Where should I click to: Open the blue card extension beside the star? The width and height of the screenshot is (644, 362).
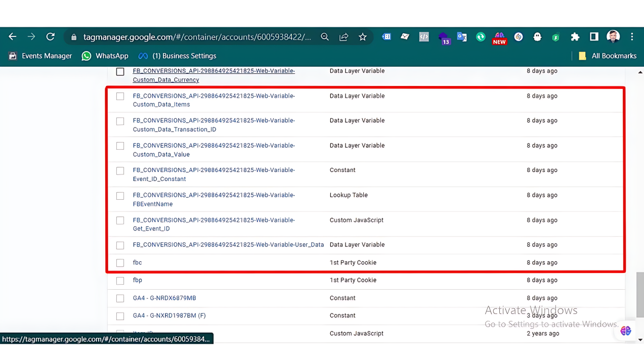click(386, 37)
